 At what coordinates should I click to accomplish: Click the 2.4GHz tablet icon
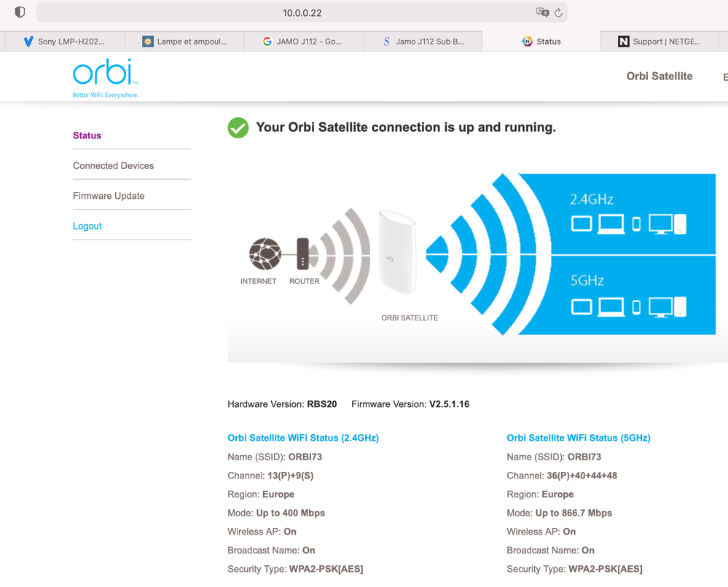[582, 224]
